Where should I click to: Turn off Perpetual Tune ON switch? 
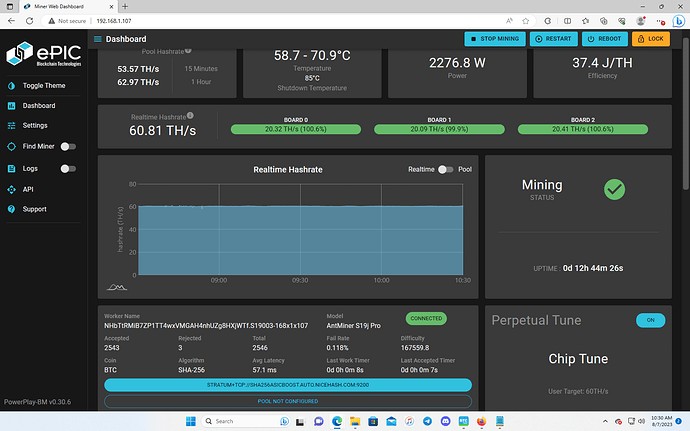[650, 320]
